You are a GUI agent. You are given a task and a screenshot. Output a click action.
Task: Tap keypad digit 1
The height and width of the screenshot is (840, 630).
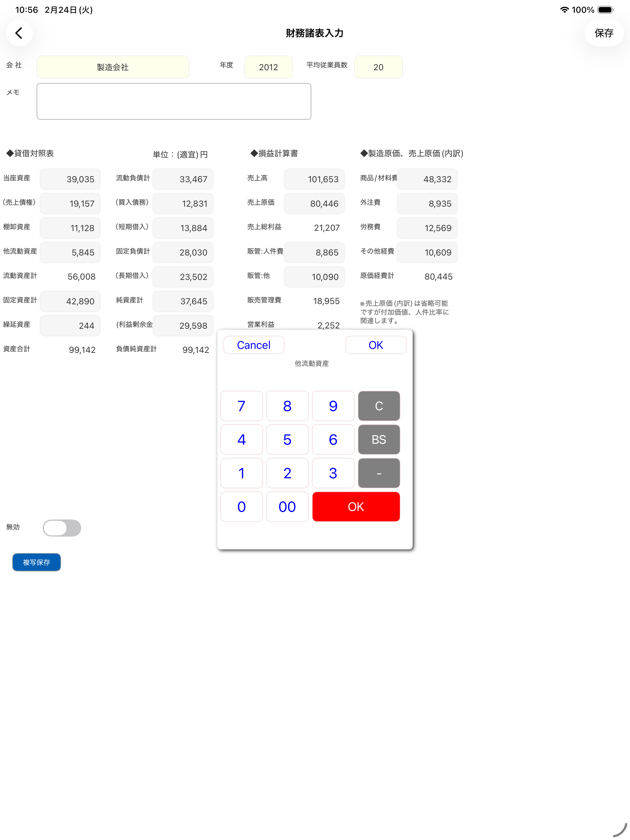[241, 473]
